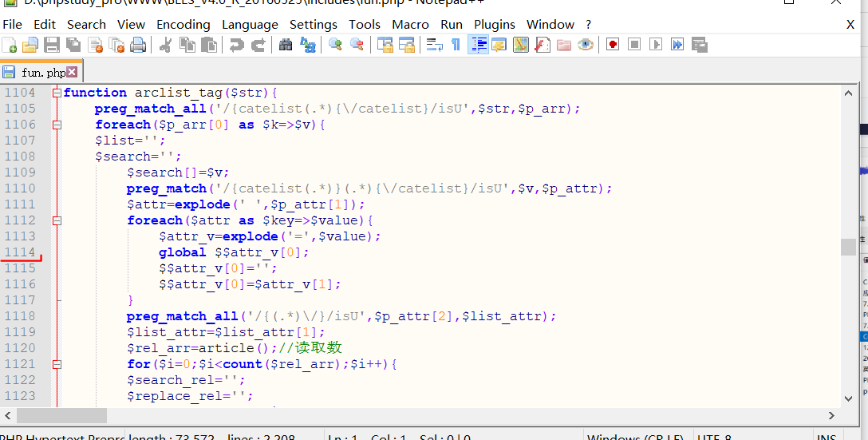Open the File menu
This screenshot has width=868, height=440.
[x=12, y=25]
